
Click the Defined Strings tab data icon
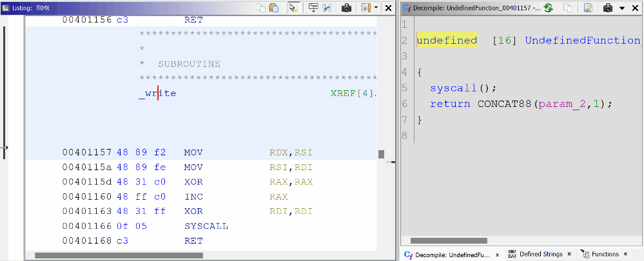coord(512,254)
